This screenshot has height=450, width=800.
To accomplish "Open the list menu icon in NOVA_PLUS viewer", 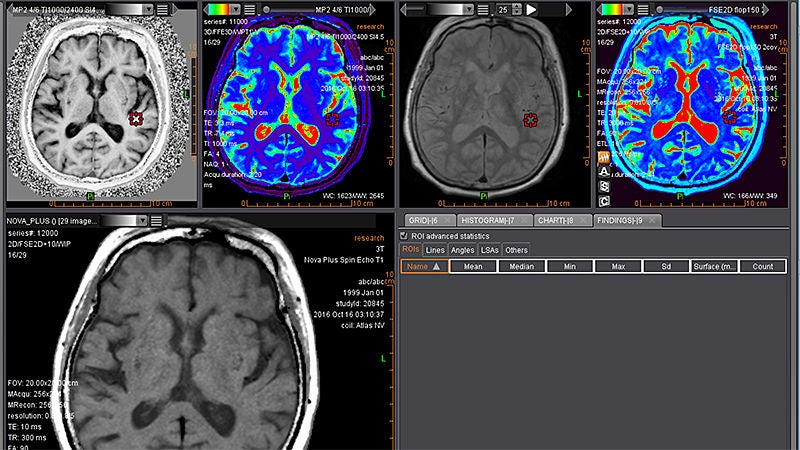I will [156, 220].
